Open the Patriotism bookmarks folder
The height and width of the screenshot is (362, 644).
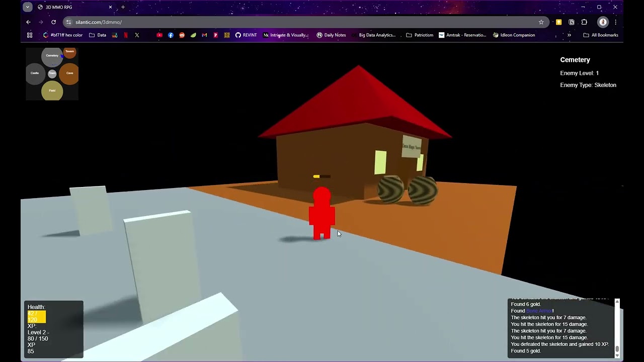(x=420, y=35)
